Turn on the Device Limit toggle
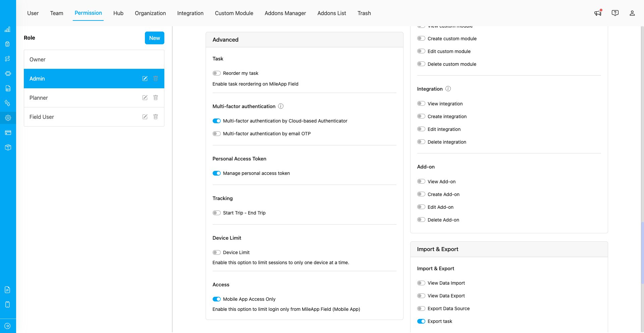The image size is (644, 333). 217,252
